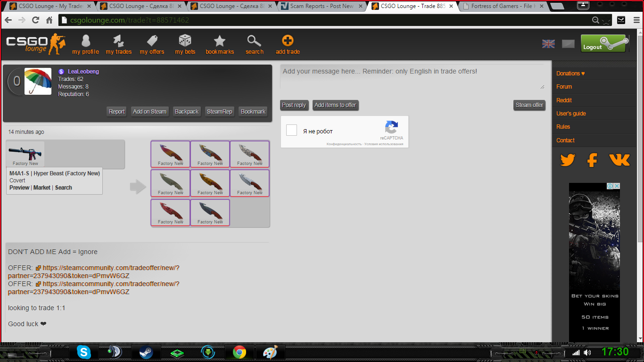Click the add trade plus icon

point(288,41)
